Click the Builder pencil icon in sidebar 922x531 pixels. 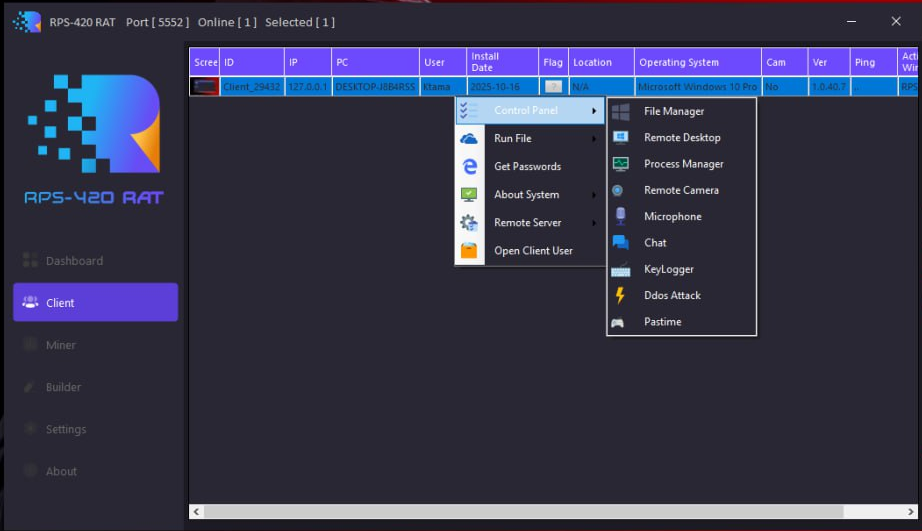pyautogui.click(x=29, y=386)
